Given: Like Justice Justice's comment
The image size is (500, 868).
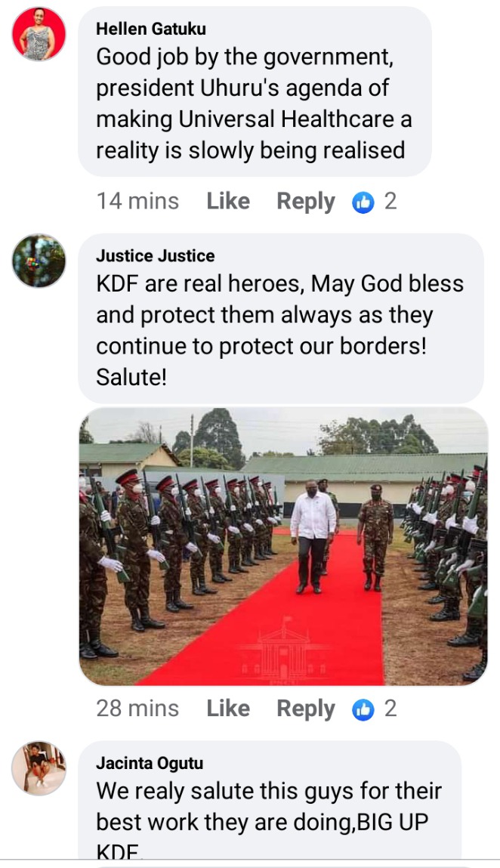Looking at the screenshot, I should tap(228, 708).
